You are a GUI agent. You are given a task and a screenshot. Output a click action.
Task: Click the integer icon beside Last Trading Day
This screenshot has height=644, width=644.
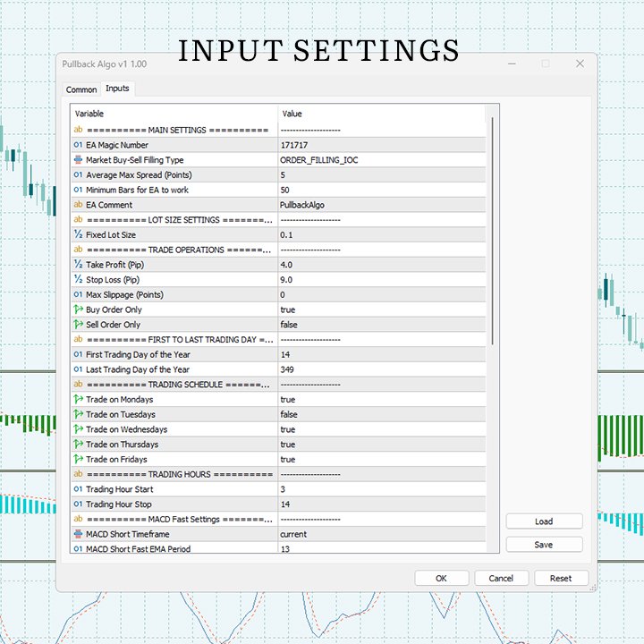[x=78, y=369]
